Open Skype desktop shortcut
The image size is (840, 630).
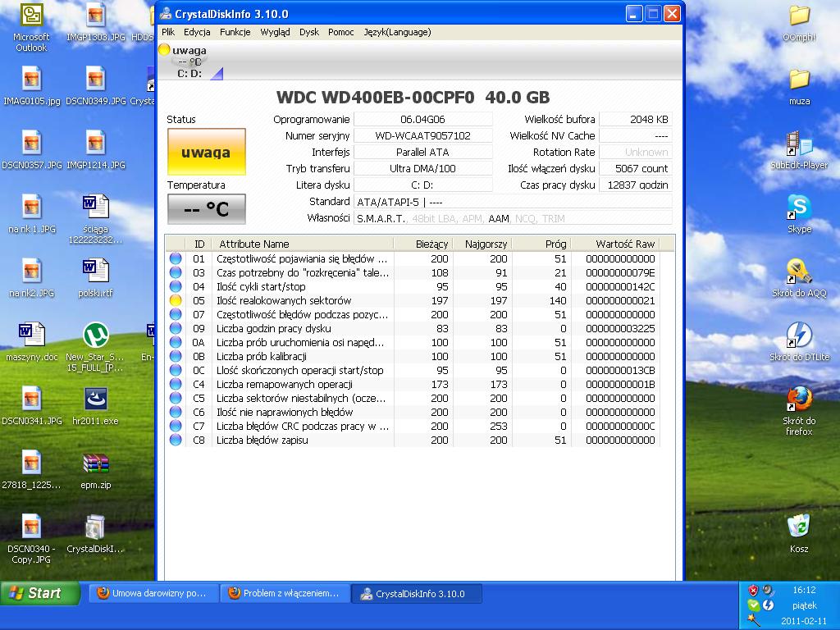(799, 214)
